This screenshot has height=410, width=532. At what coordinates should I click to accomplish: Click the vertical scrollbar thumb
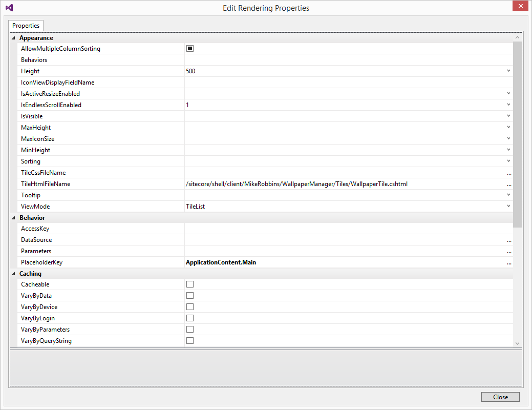click(517, 134)
